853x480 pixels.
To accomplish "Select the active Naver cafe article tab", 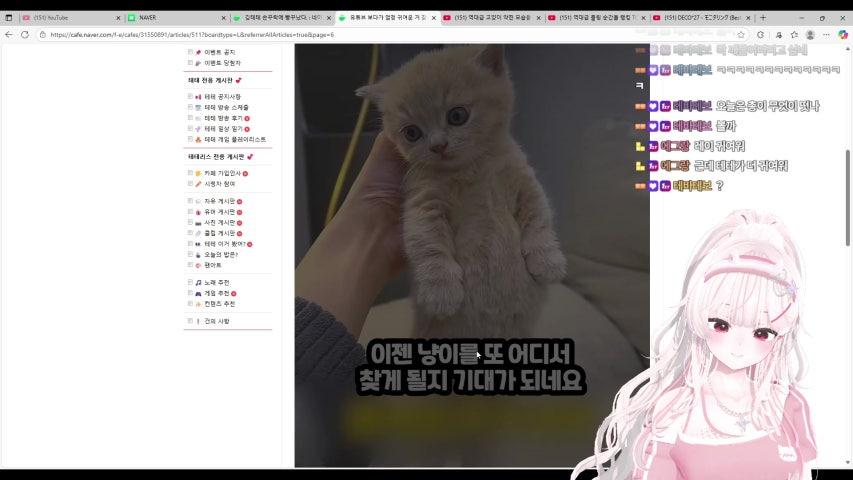I will [386, 18].
